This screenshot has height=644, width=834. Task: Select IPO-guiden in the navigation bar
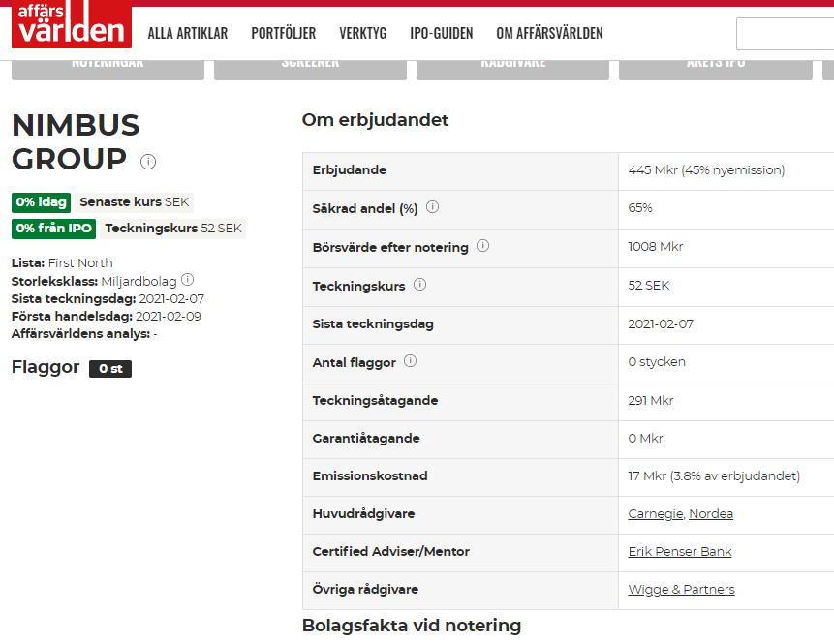(x=441, y=34)
